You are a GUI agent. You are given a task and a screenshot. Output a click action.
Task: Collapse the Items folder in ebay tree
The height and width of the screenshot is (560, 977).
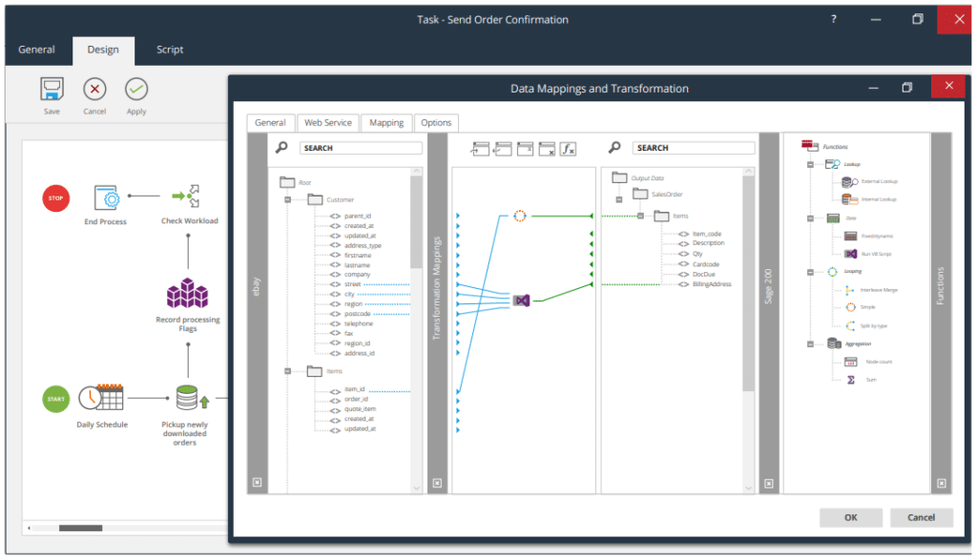[287, 371]
